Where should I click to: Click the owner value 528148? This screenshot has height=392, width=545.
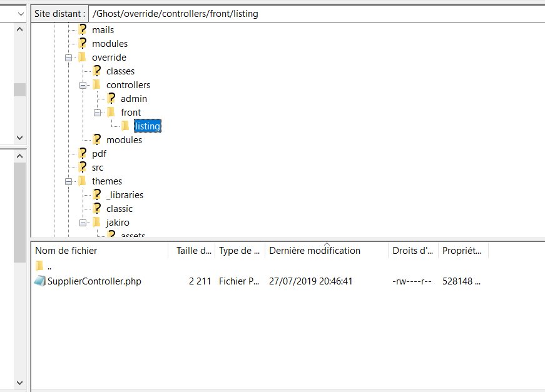tap(461, 281)
